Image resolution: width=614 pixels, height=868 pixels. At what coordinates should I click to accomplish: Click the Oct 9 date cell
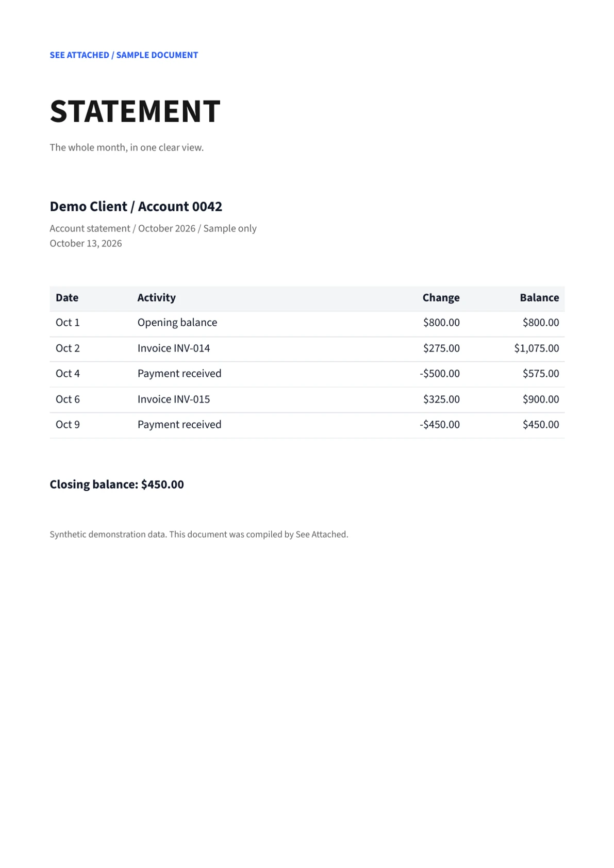(x=68, y=425)
